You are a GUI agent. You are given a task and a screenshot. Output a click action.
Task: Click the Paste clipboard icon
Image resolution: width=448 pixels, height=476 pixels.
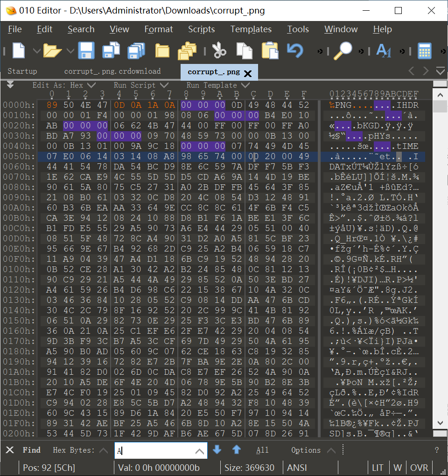(270, 50)
